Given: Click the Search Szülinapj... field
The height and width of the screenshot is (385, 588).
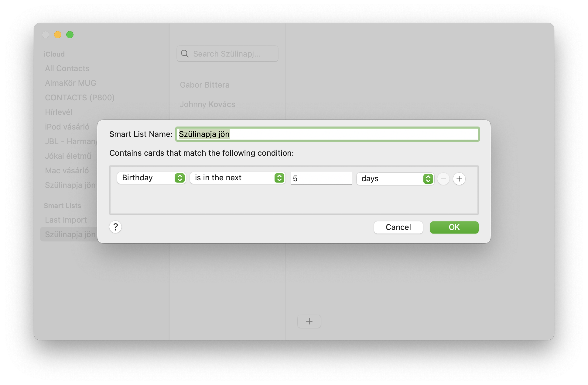Looking at the screenshot, I should pos(227,54).
